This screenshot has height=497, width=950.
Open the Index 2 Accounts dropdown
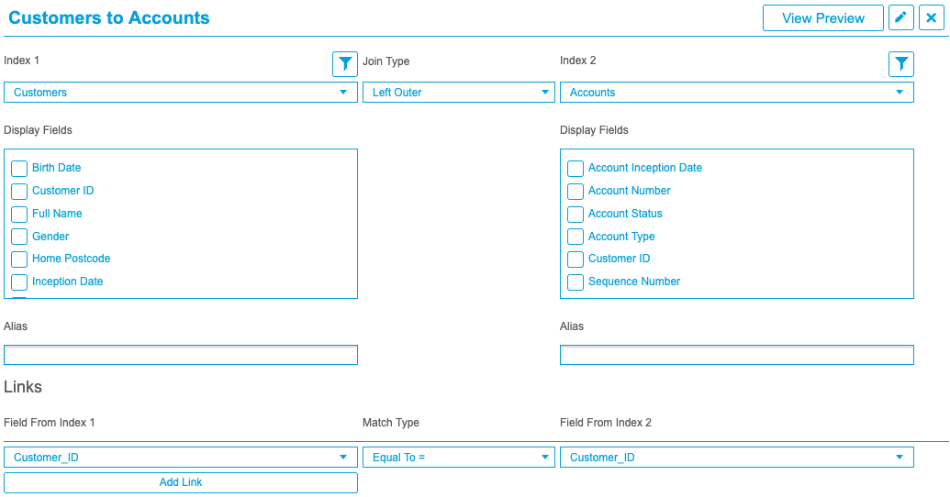tap(736, 92)
